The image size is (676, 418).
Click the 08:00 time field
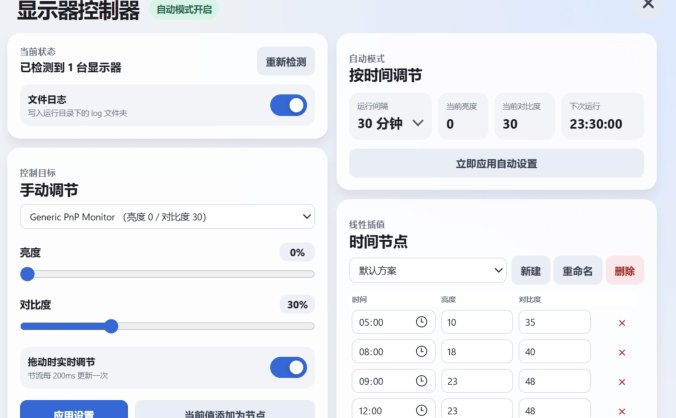pos(393,352)
